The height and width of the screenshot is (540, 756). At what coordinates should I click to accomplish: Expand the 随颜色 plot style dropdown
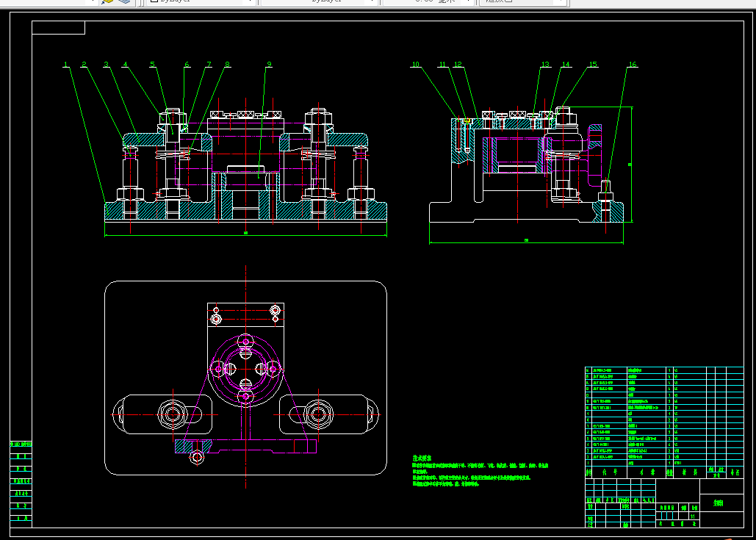tap(522, 1)
